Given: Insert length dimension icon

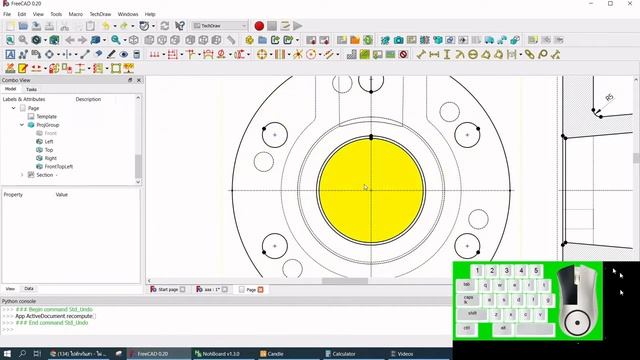Looking at the screenshot, I should click(421, 54).
